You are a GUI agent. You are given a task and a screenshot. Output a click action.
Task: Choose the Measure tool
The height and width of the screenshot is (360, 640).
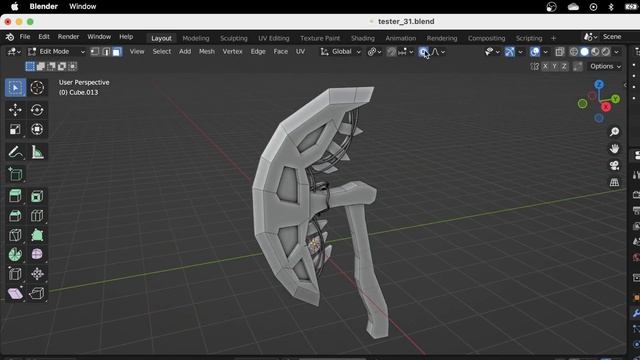(x=37, y=152)
